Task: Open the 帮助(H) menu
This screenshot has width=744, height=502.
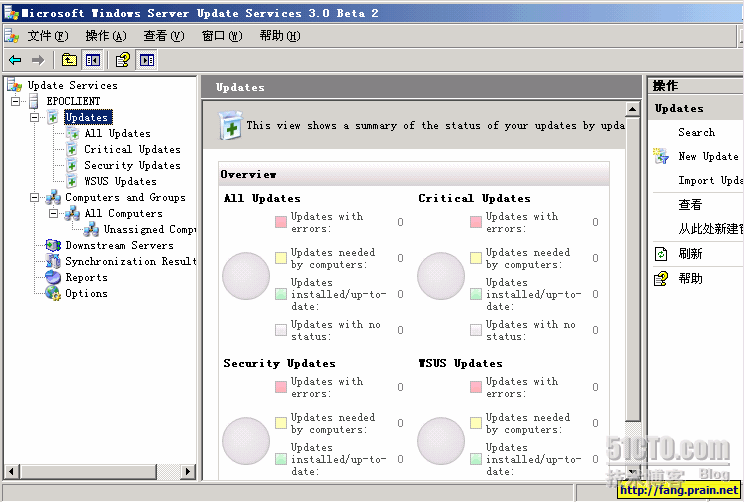Action: 280,36
